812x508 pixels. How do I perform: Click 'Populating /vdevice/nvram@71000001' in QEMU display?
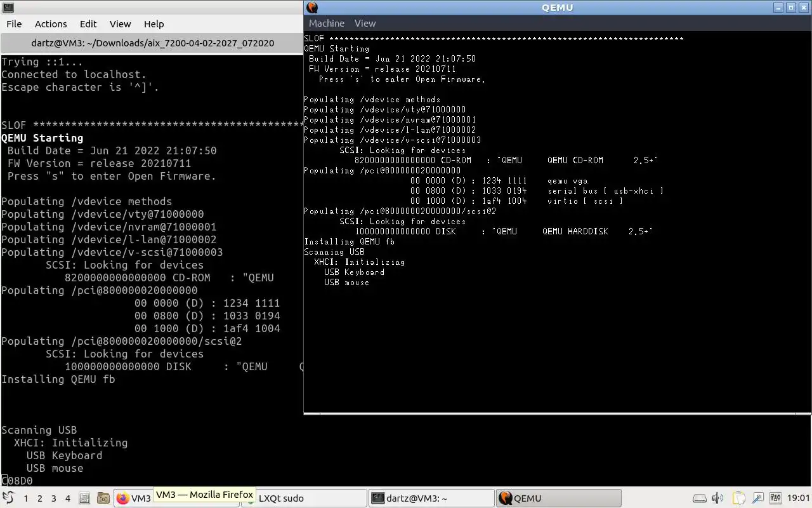coord(390,119)
